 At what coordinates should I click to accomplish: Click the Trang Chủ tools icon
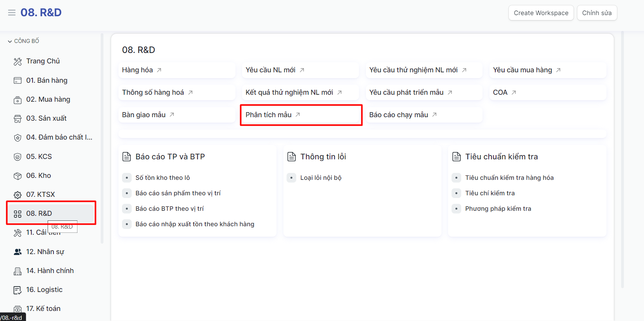tap(17, 61)
